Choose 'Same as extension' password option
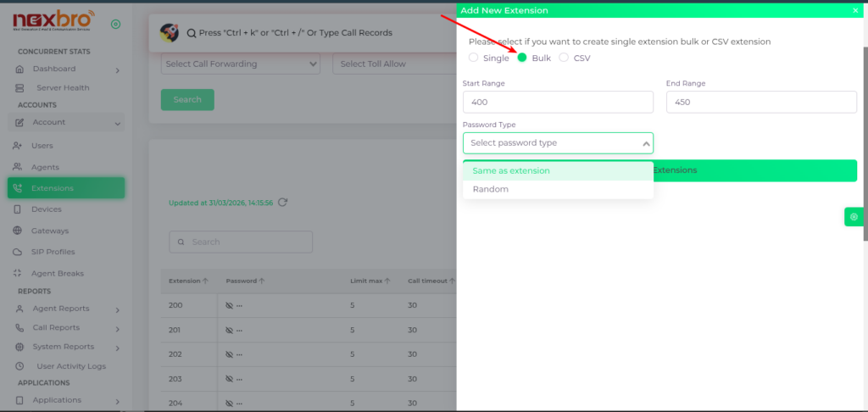Screen dimensions: 868x412 [511, 170]
